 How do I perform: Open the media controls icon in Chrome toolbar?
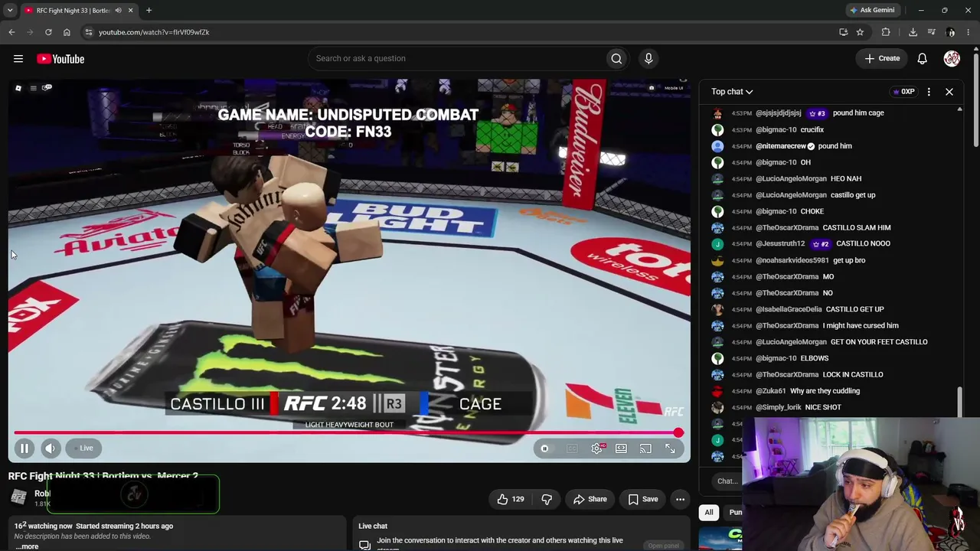pyautogui.click(x=931, y=32)
